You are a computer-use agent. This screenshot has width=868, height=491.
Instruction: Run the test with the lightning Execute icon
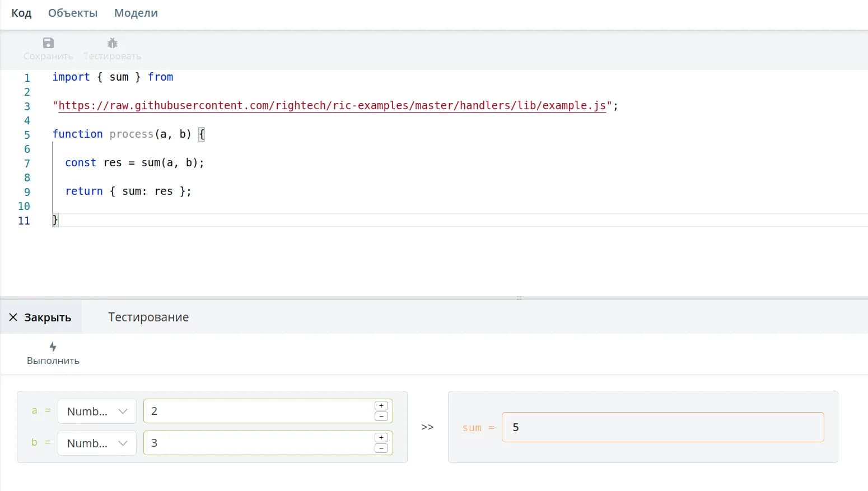click(x=53, y=347)
